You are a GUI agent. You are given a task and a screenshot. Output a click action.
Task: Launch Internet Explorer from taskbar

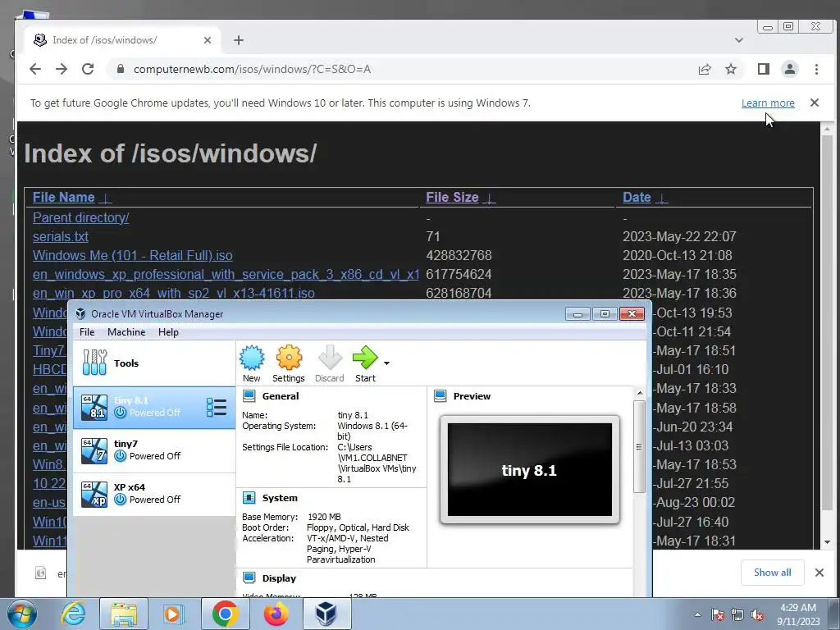pyautogui.click(x=73, y=614)
